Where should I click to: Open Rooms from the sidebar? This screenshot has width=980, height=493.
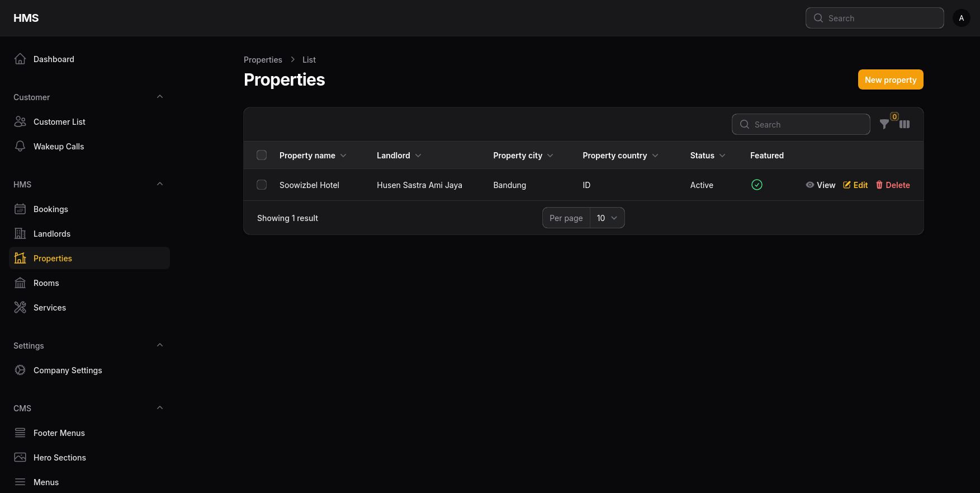(46, 283)
